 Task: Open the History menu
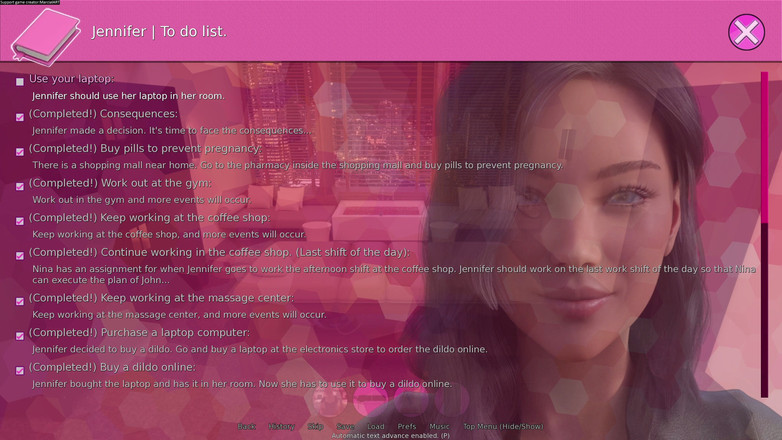[281, 426]
